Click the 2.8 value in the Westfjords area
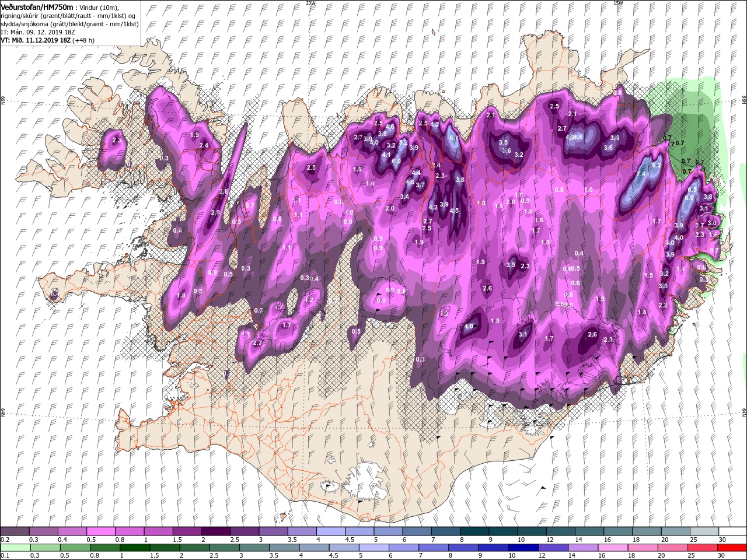The image size is (747, 560). (x=223, y=192)
